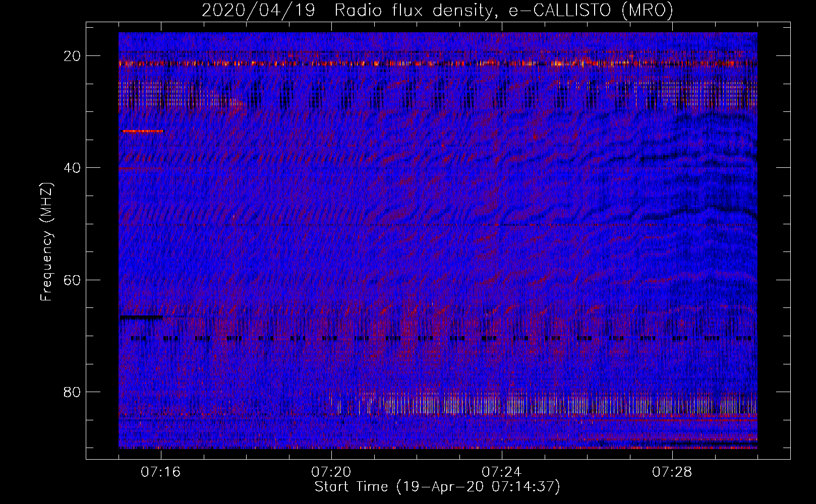Click the 60 MHz frequency tick label
This screenshot has height=504, width=816.
(x=73, y=280)
